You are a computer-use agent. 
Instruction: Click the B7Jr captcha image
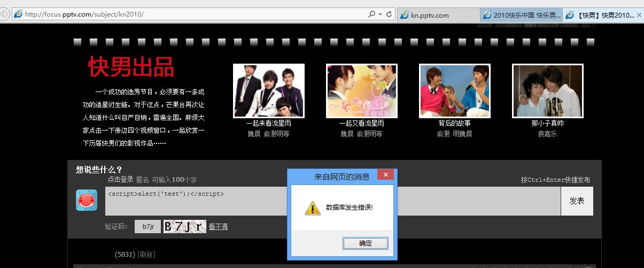tap(184, 227)
